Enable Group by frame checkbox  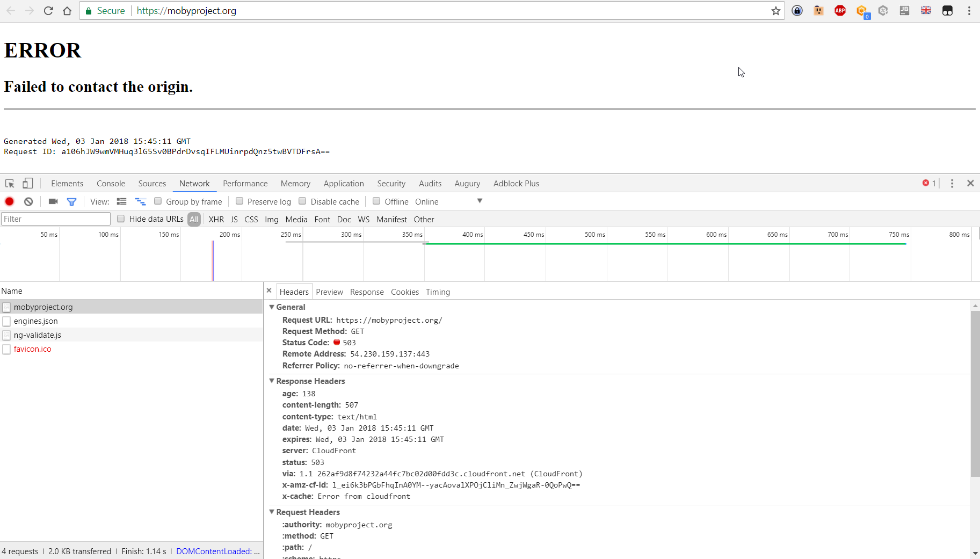pos(158,201)
